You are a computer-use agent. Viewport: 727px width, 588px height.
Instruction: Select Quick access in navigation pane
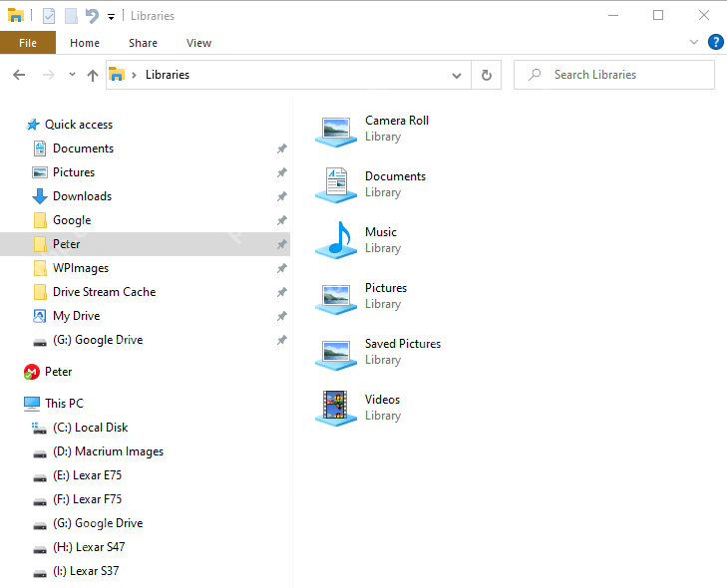(79, 125)
